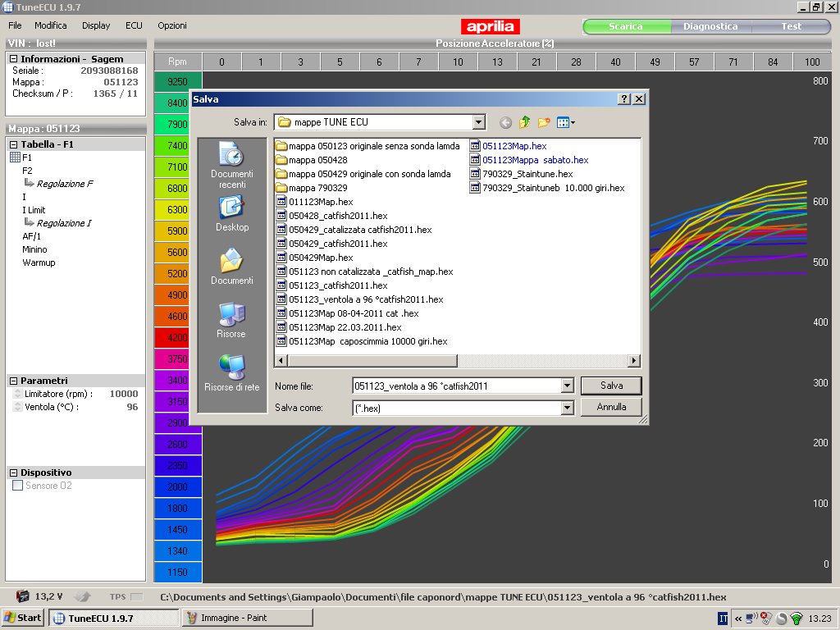Enable the Sensore O2 checkbox

pos(18,486)
